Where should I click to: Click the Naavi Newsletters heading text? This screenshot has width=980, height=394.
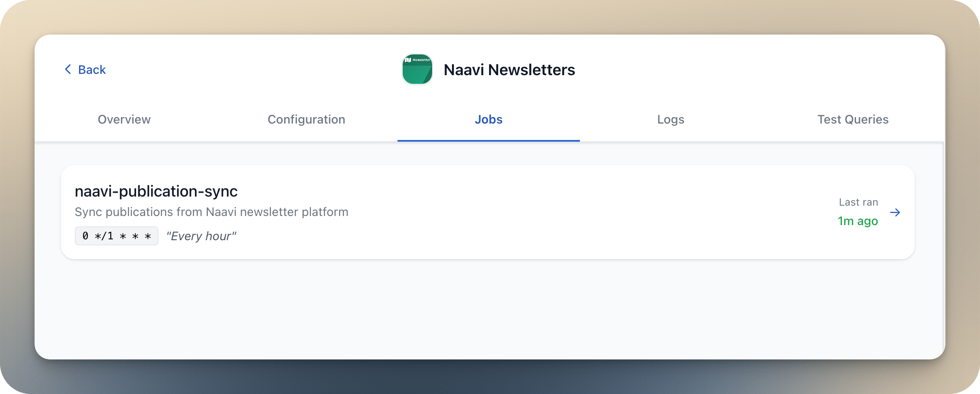pos(510,70)
